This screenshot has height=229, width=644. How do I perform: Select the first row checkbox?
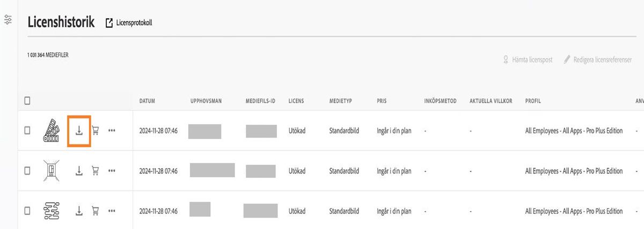point(27,131)
